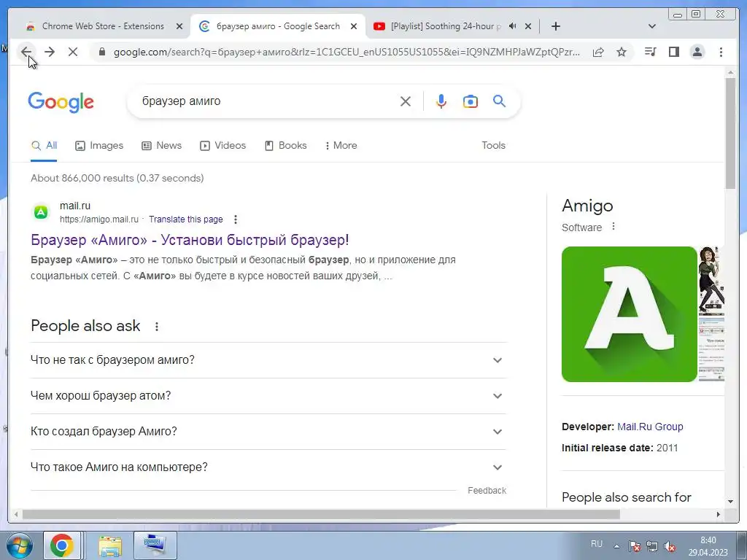
Task: Click the lock icon in the address bar
Action: (x=101, y=52)
